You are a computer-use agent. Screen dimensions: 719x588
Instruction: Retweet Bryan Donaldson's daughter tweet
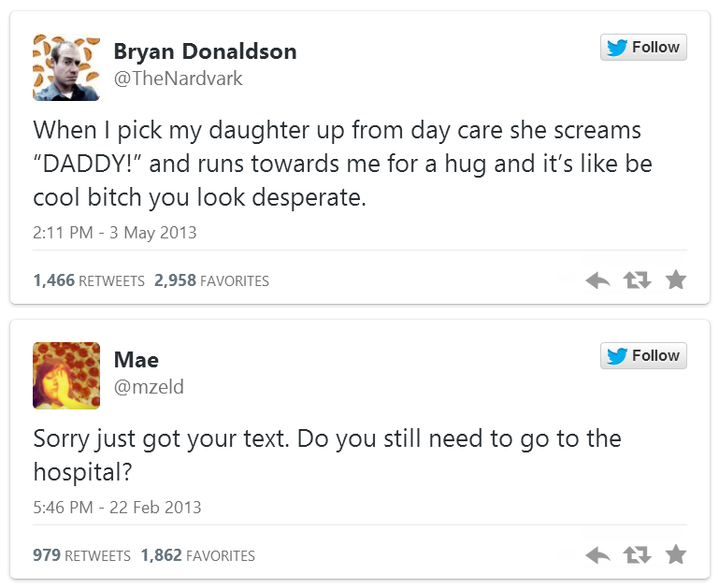[637, 280]
